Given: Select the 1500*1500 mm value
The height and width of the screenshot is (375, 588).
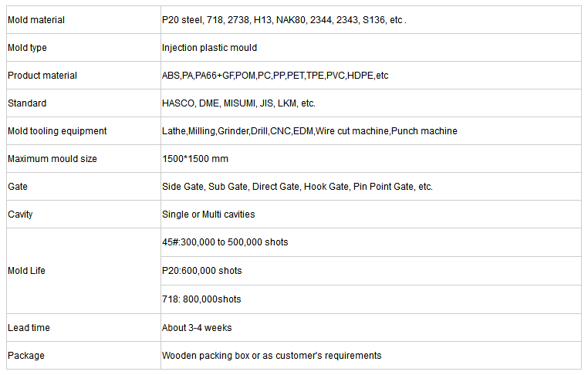Looking at the screenshot, I should click(x=195, y=159).
